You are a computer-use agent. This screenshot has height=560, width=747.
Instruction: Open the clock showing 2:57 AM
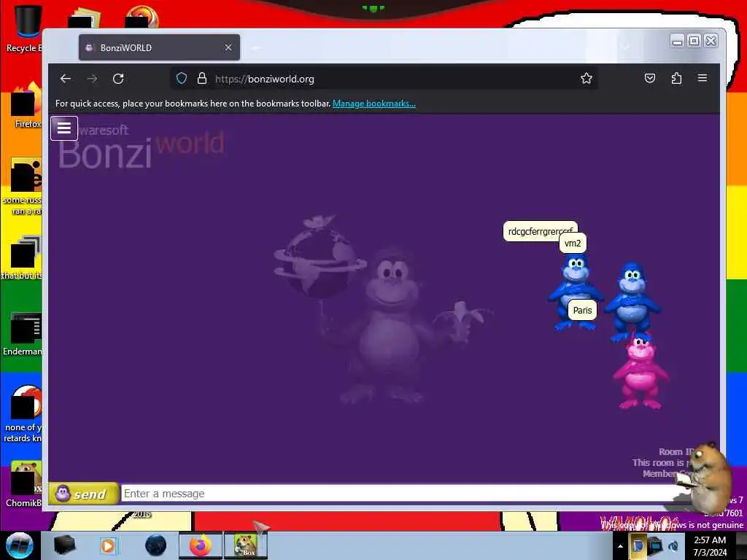click(710, 546)
